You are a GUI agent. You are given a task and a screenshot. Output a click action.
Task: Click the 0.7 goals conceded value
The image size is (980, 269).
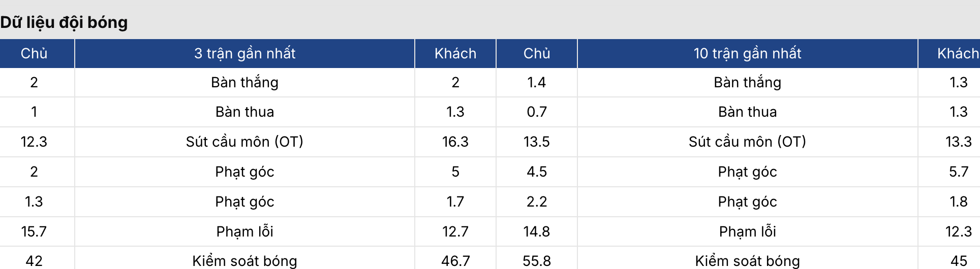pyautogui.click(x=536, y=112)
